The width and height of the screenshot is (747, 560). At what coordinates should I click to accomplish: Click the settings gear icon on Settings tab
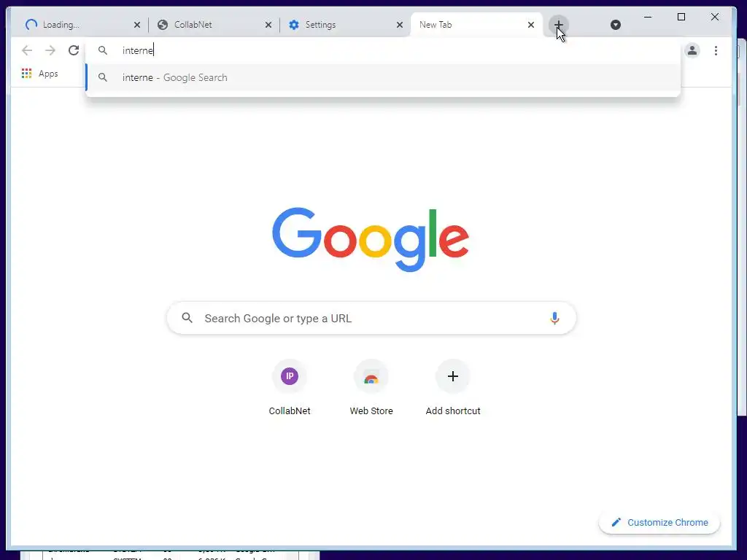[294, 25]
